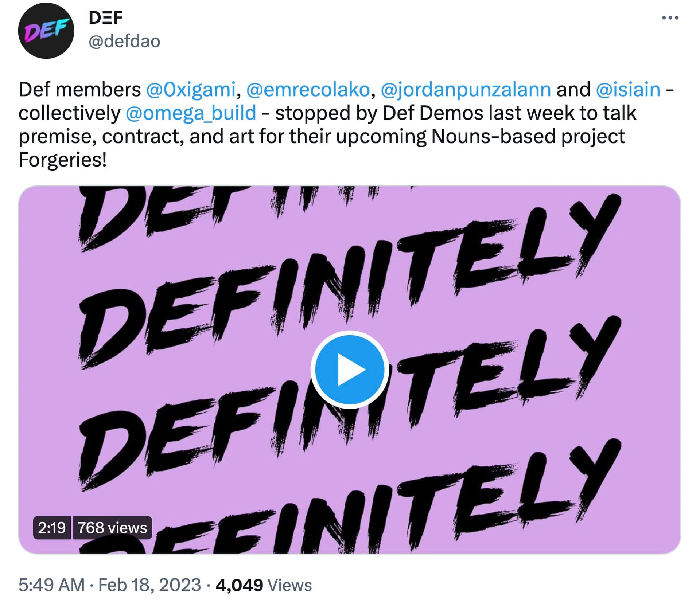The image size is (700, 598).
Task: Click the 2:19 video duration badge
Action: click(x=52, y=528)
